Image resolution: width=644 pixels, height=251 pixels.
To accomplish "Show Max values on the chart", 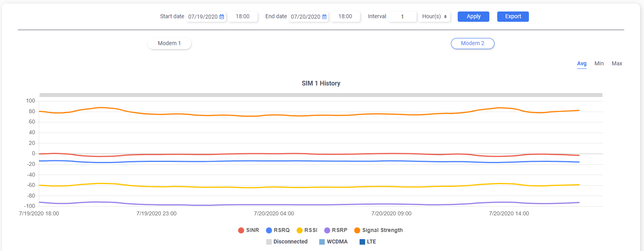I will (617, 63).
